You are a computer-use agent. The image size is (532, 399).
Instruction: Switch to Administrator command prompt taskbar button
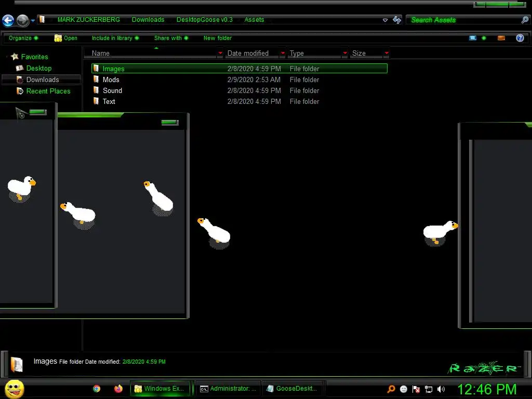pos(229,389)
